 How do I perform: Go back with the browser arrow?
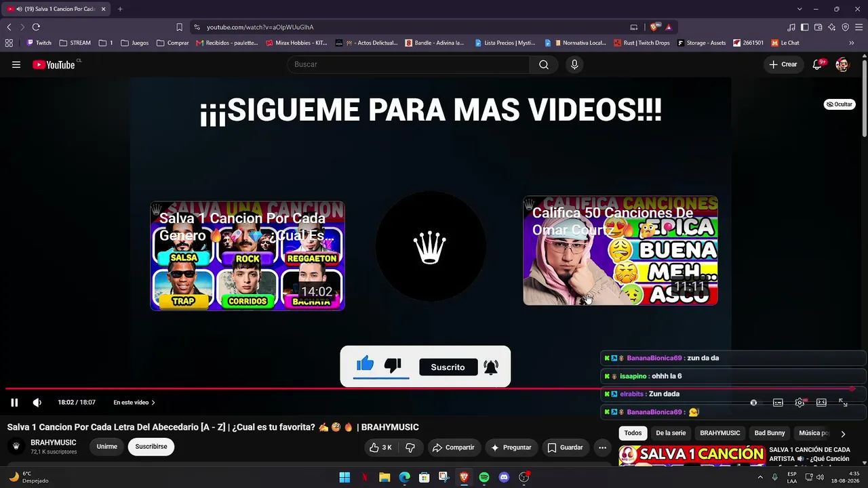[9, 27]
